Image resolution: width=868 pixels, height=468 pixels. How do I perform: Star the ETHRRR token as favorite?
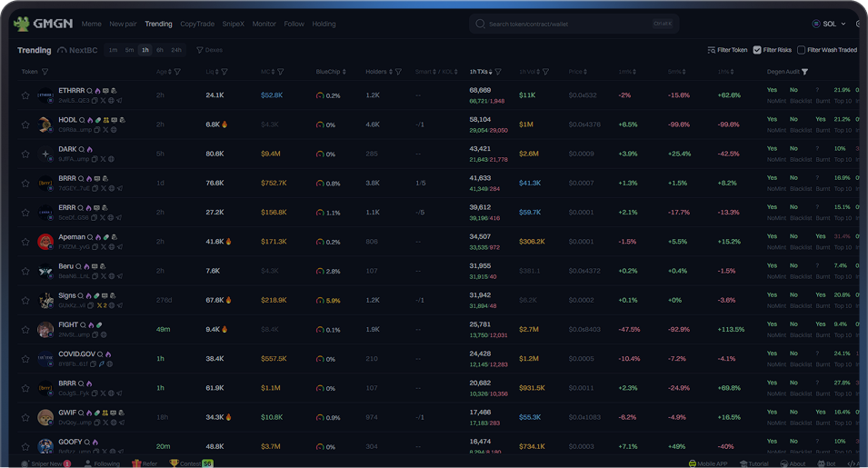click(25, 95)
